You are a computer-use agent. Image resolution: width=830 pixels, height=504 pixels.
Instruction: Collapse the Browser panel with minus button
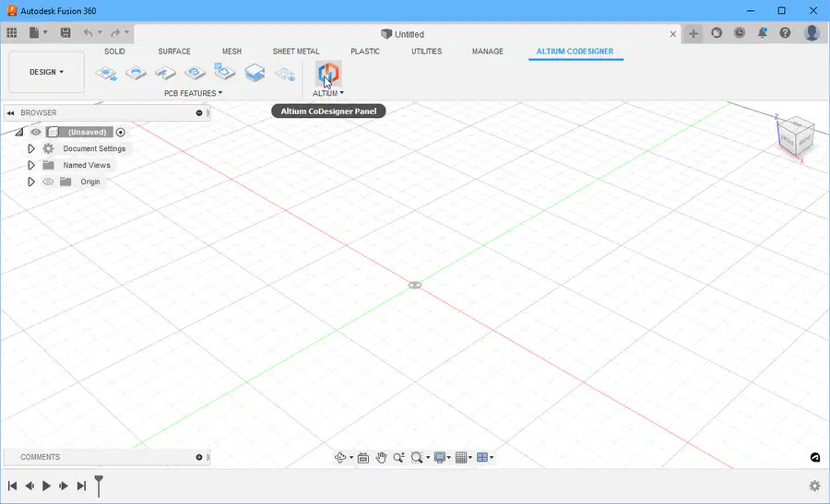[199, 112]
